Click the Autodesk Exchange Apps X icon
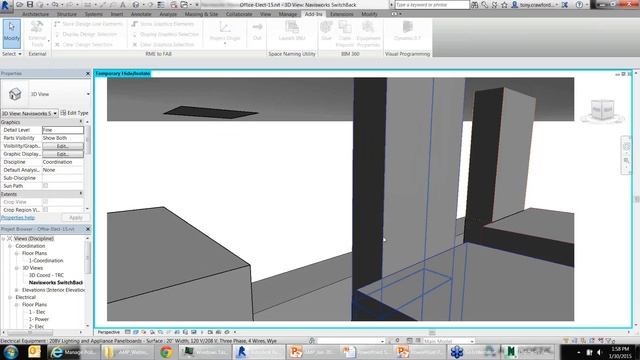The height and width of the screenshot is (360, 640). tap(565, 5)
